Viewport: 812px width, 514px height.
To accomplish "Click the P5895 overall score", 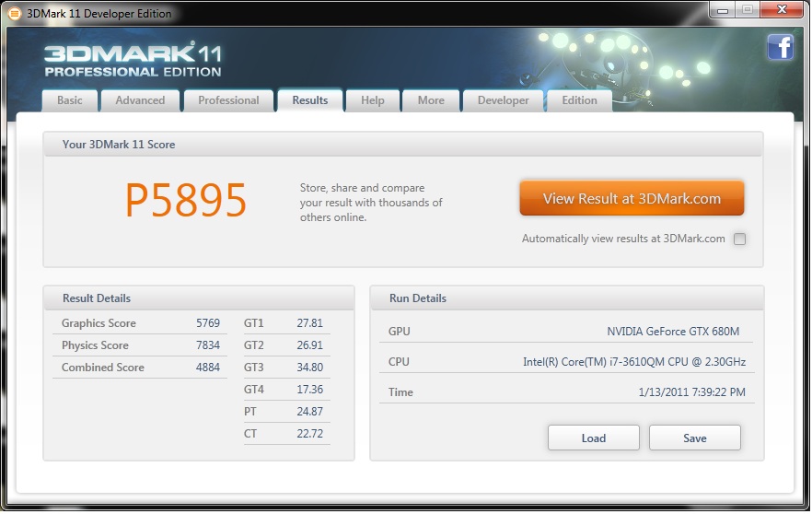I will pyautogui.click(x=185, y=201).
